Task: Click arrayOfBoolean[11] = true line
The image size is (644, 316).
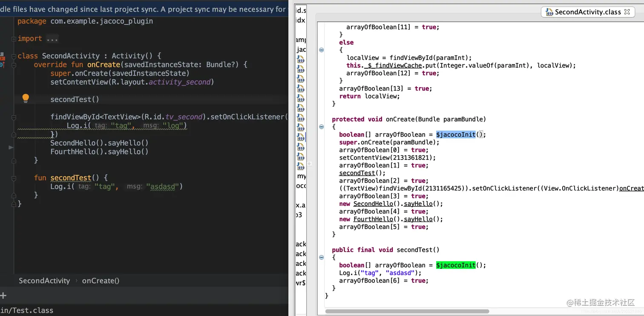Action: 392,27
